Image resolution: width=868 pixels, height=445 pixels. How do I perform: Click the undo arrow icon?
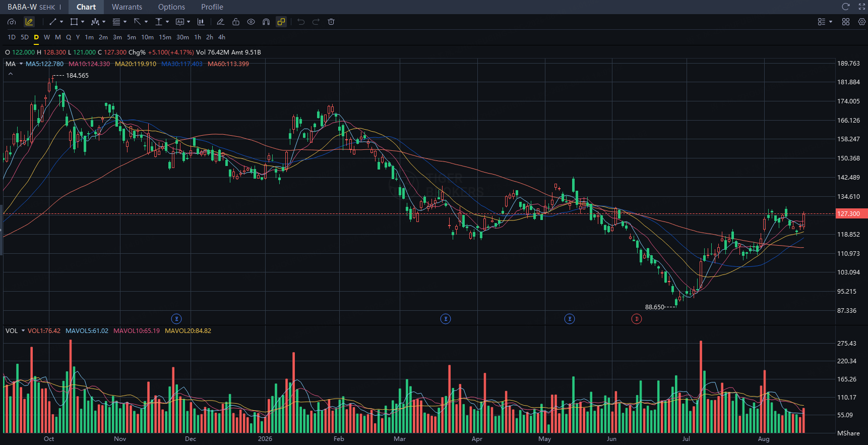pos(301,22)
